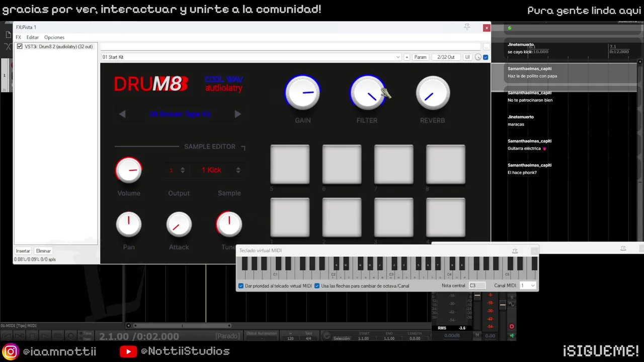Click the Sample Editor corner bracket icon

(x=243, y=147)
